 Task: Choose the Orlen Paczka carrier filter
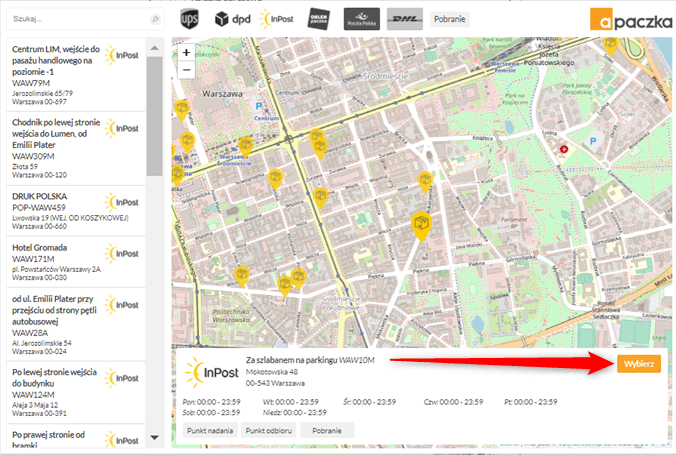(x=320, y=18)
